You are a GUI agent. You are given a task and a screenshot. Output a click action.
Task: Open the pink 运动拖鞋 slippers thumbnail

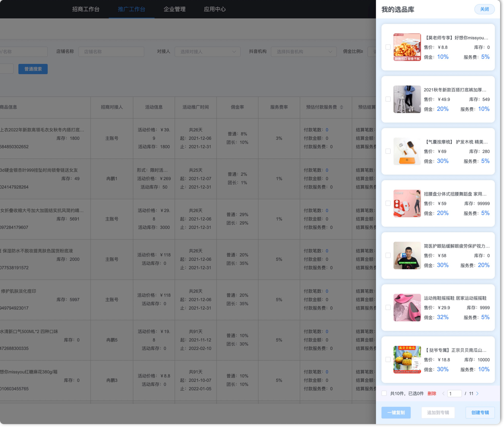tap(407, 307)
